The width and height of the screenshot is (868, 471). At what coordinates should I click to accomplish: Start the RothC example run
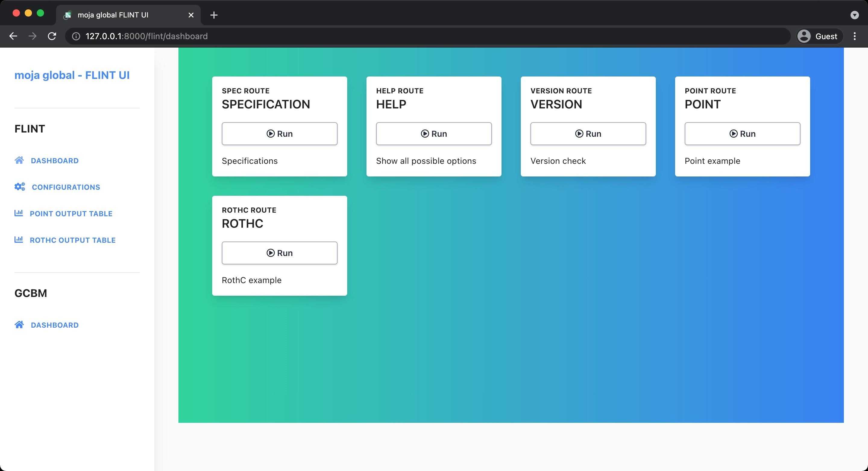click(279, 253)
